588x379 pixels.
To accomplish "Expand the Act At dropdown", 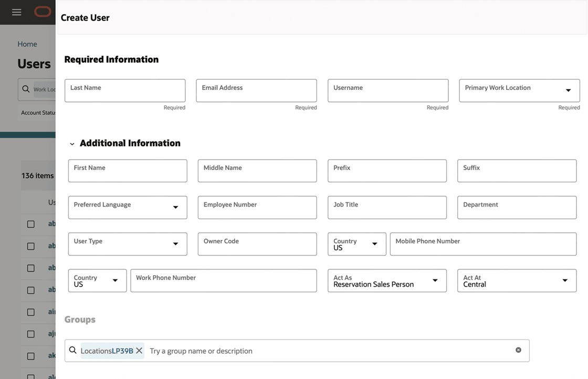I will (565, 281).
